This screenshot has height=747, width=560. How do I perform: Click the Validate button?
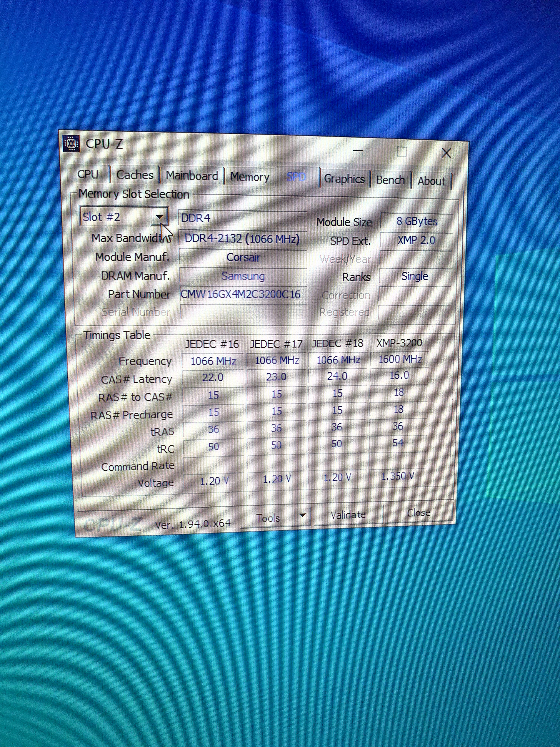(348, 515)
